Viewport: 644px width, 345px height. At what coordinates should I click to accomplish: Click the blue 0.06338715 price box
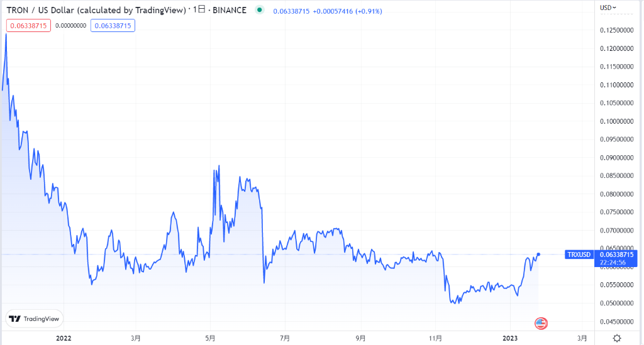113,25
